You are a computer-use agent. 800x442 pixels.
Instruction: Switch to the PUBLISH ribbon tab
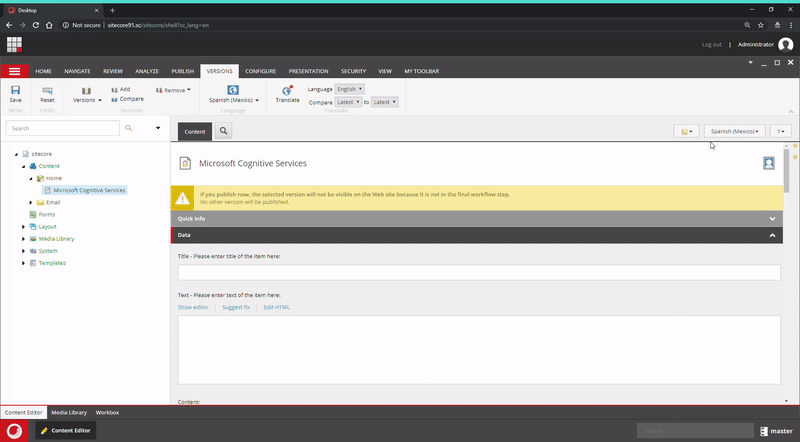pyautogui.click(x=183, y=71)
